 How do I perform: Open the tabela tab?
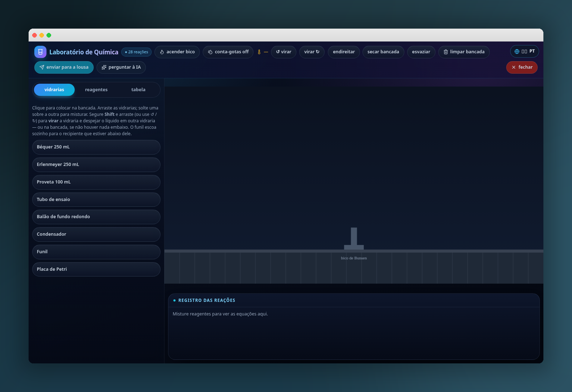(138, 90)
